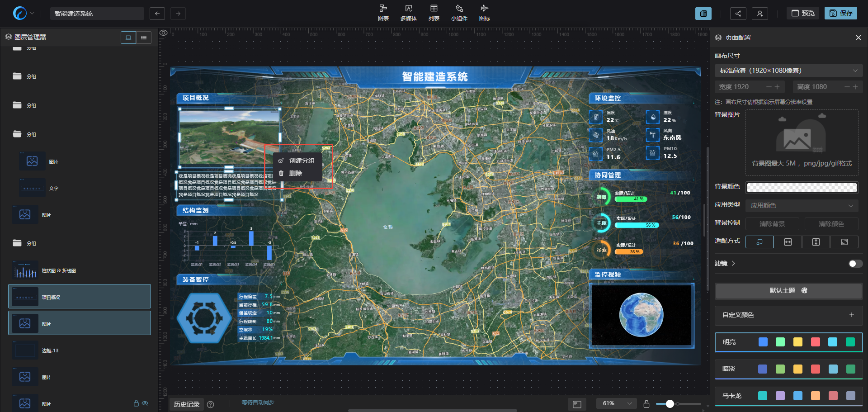Toggle the canvas zoom lock icon
The height and width of the screenshot is (412, 868).
pyautogui.click(x=646, y=404)
